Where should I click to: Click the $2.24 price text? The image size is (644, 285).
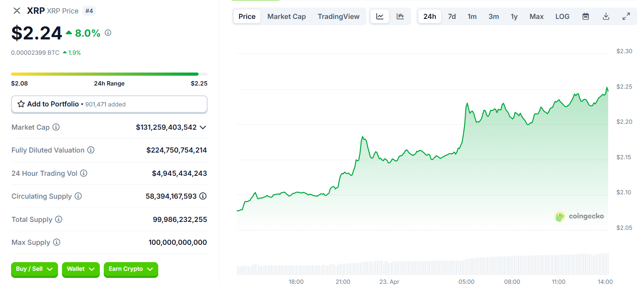37,33
